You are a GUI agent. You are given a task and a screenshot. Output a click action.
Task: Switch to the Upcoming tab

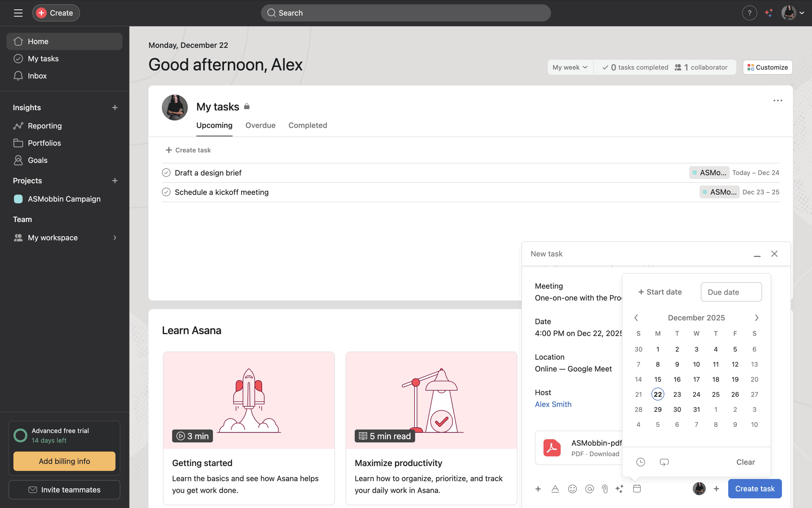pos(214,125)
